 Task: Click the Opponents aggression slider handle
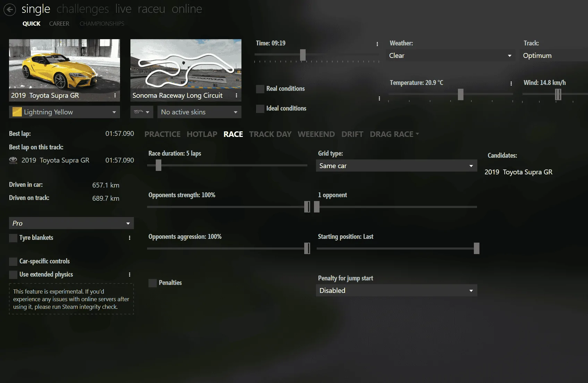click(307, 249)
